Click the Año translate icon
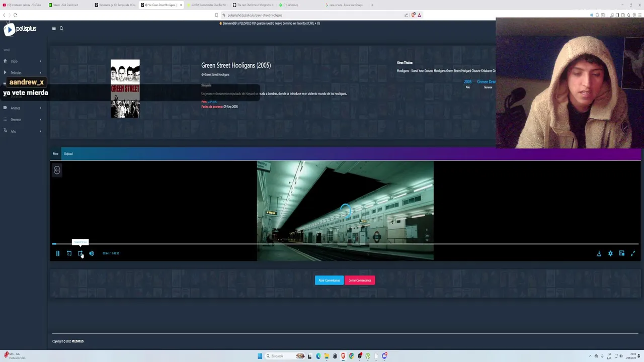This screenshot has height=362, width=644. pyautogui.click(x=5, y=131)
